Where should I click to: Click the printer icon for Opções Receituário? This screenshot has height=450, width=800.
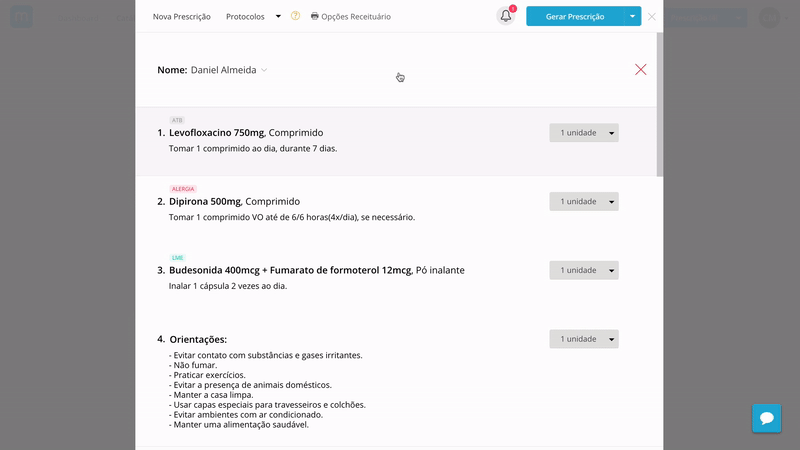314,16
